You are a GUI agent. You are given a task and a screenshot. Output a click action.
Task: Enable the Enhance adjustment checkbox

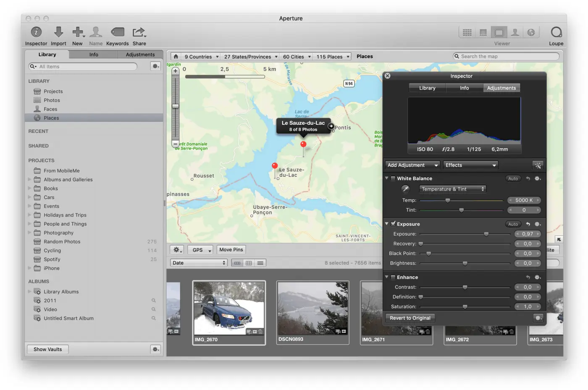click(x=393, y=277)
